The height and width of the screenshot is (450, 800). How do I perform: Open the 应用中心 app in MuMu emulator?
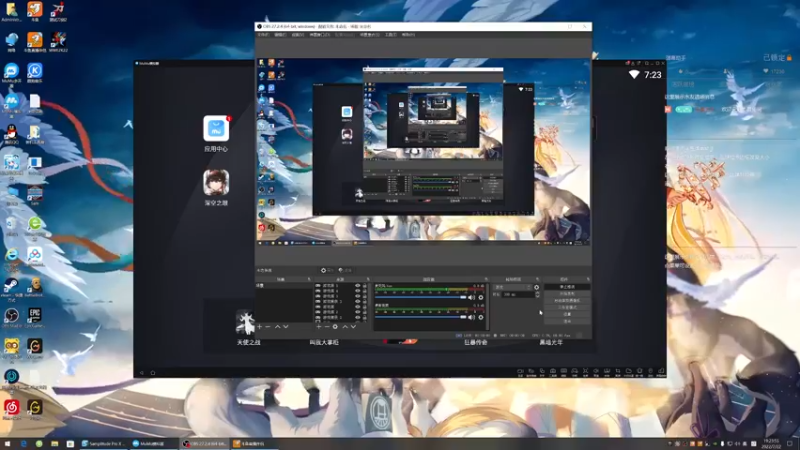coord(216,129)
